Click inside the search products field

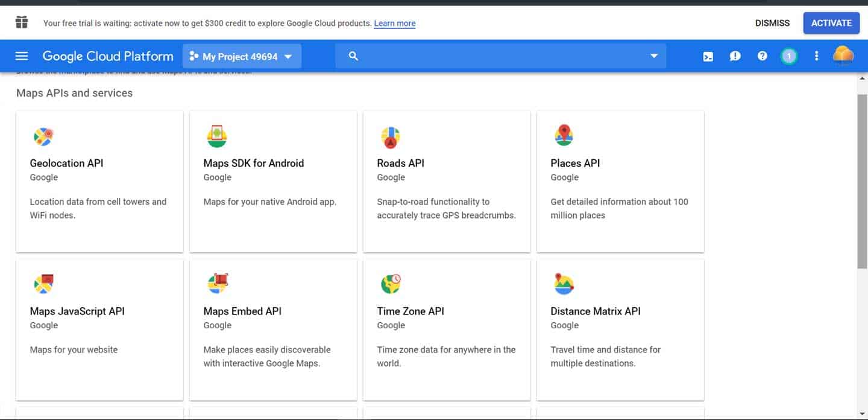click(x=501, y=56)
